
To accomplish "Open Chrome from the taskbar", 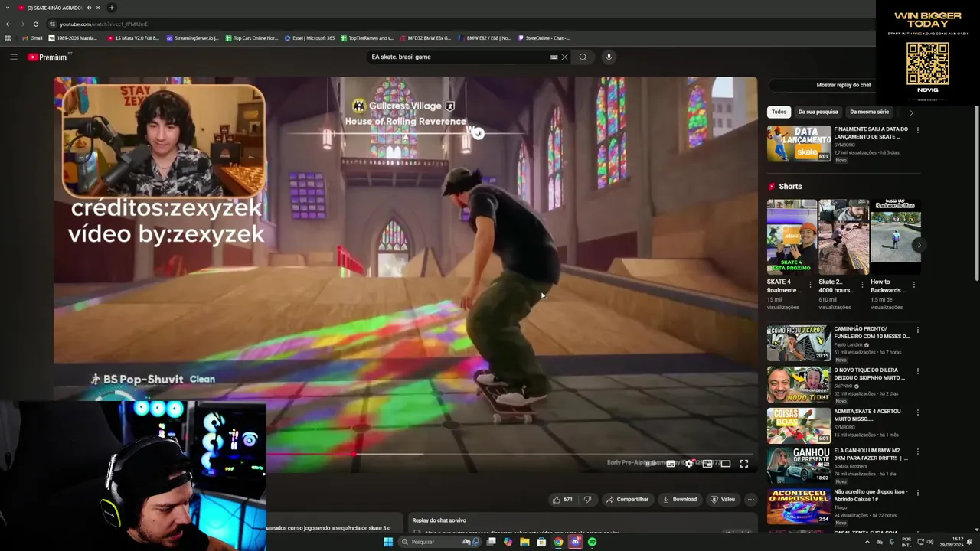I will coord(558,542).
